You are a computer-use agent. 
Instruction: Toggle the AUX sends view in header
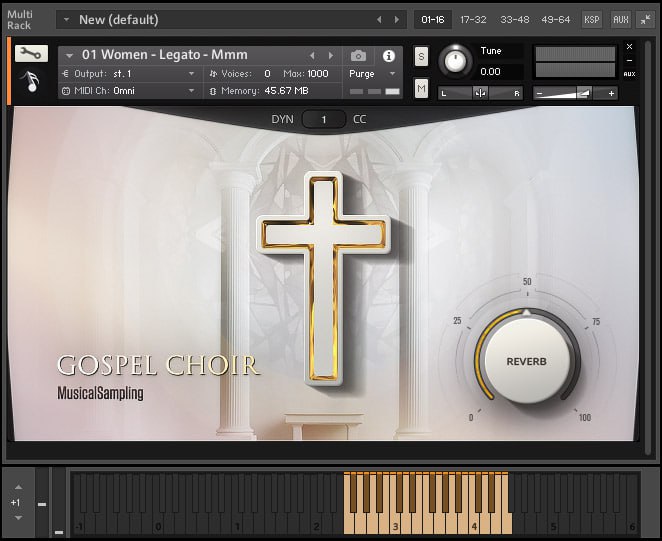[621, 19]
